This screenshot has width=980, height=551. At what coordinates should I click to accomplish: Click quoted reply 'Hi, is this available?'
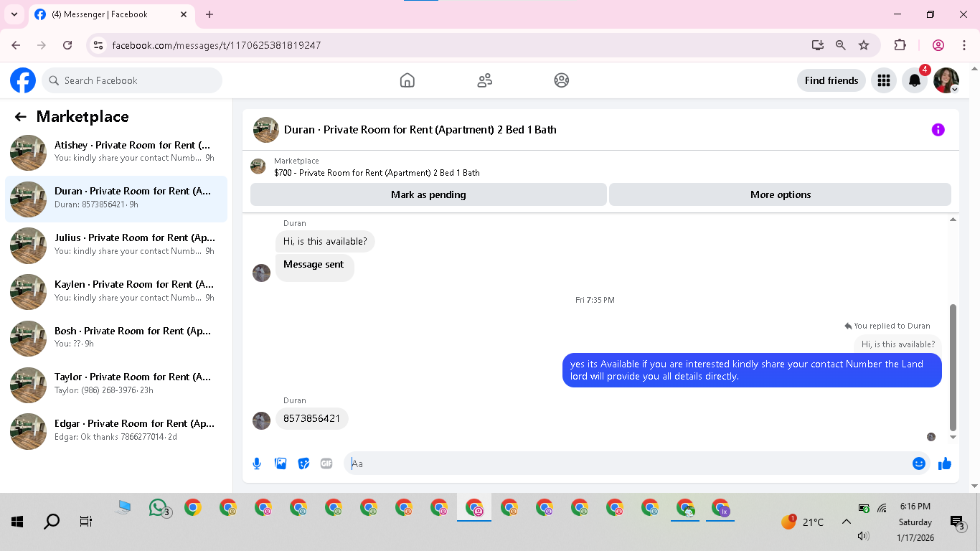898,344
